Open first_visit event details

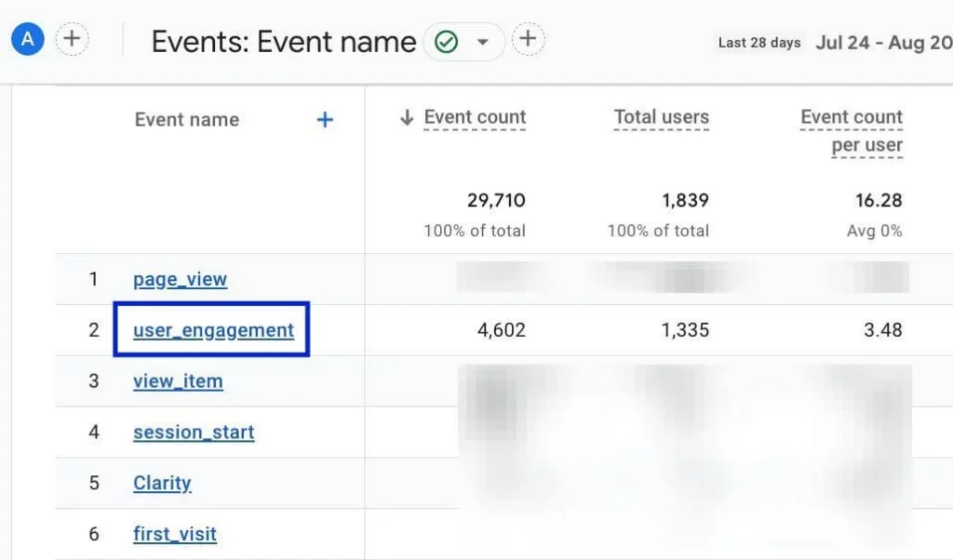(175, 533)
